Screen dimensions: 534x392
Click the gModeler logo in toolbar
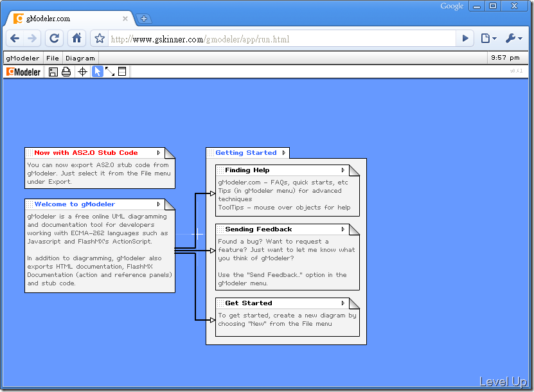pos(24,72)
